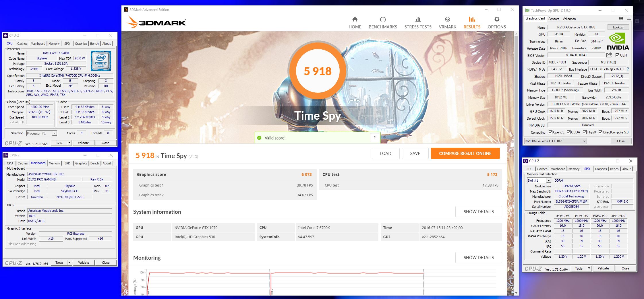This screenshot has width=644, height=299.
Task: Select the Results icon in 3DMark
Action: tap(472, 19)
